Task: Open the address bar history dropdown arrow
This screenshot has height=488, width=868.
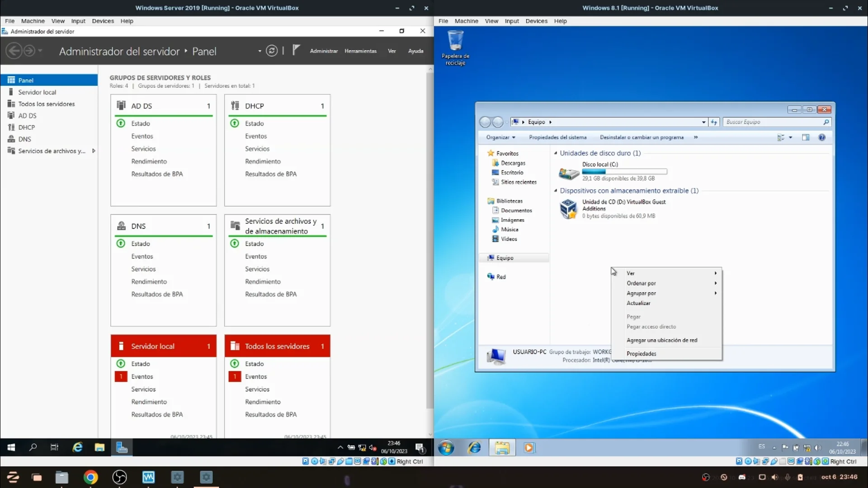Action: (703, 122)
